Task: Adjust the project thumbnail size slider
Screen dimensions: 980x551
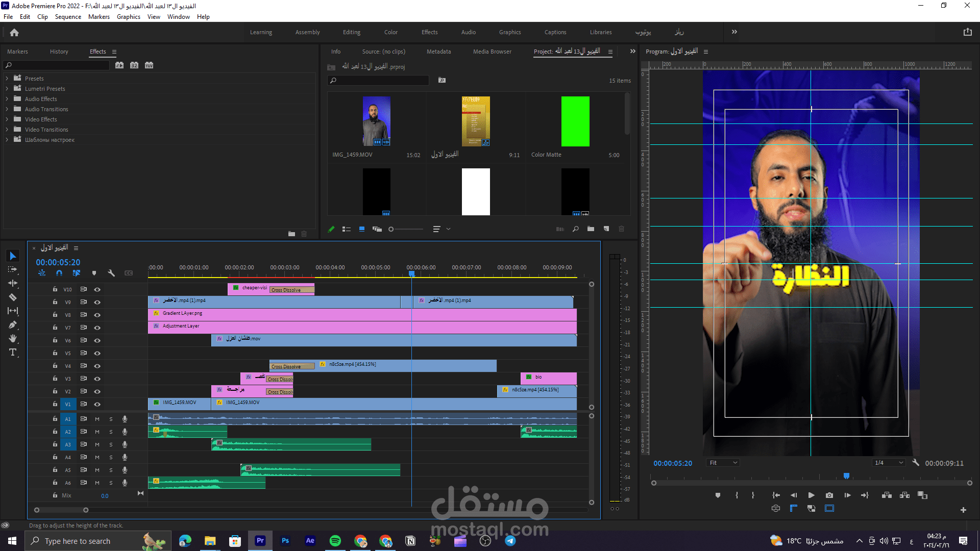Action: click(x=391, y=230)
